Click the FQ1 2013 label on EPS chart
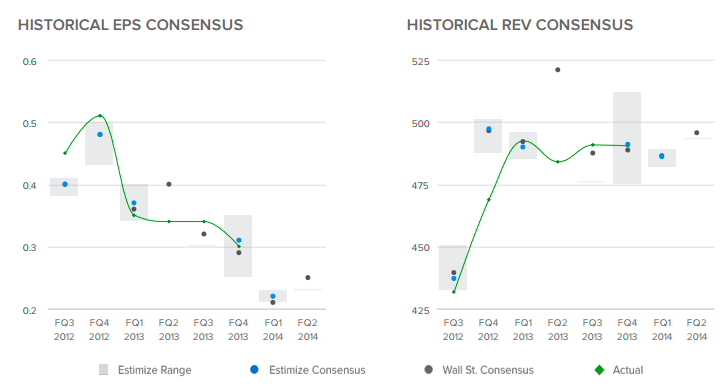The width and height of the screenshot is (724, 390). point(134,330)
